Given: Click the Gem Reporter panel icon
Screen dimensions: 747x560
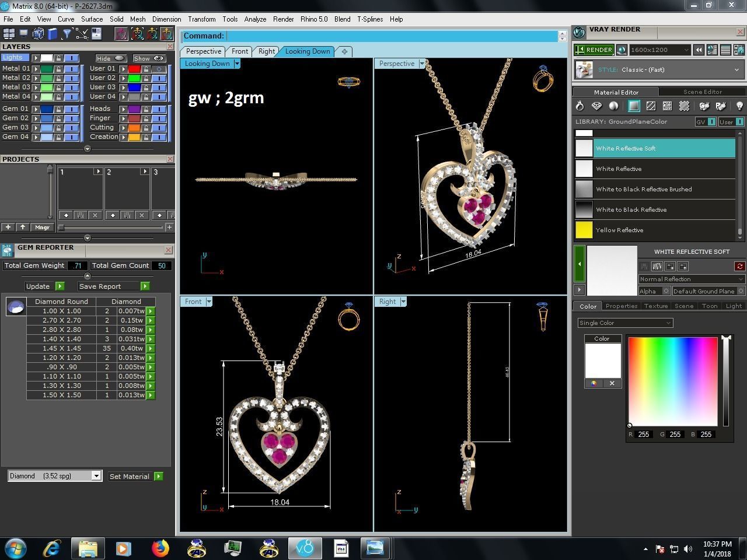Looking at the screenshot, I should click(7, 250).
